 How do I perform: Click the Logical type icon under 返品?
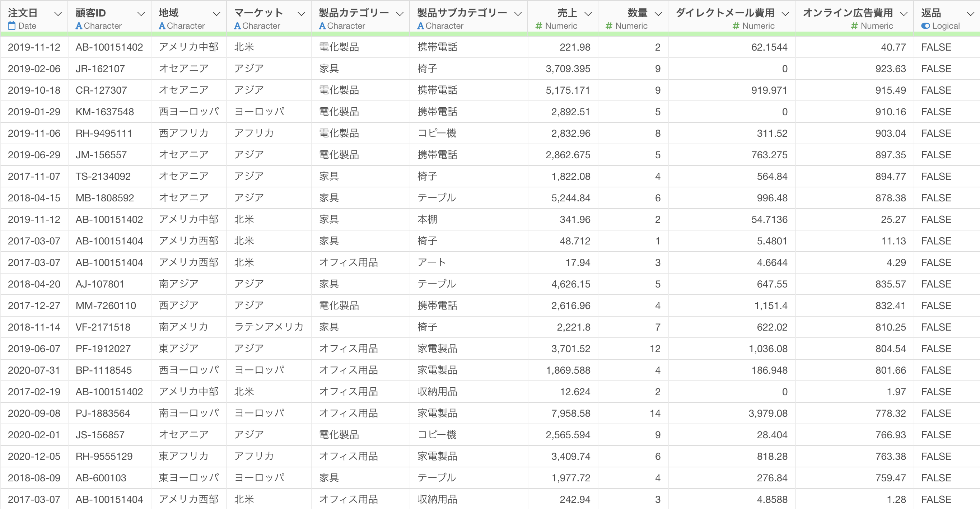click(x=925, y=26)
